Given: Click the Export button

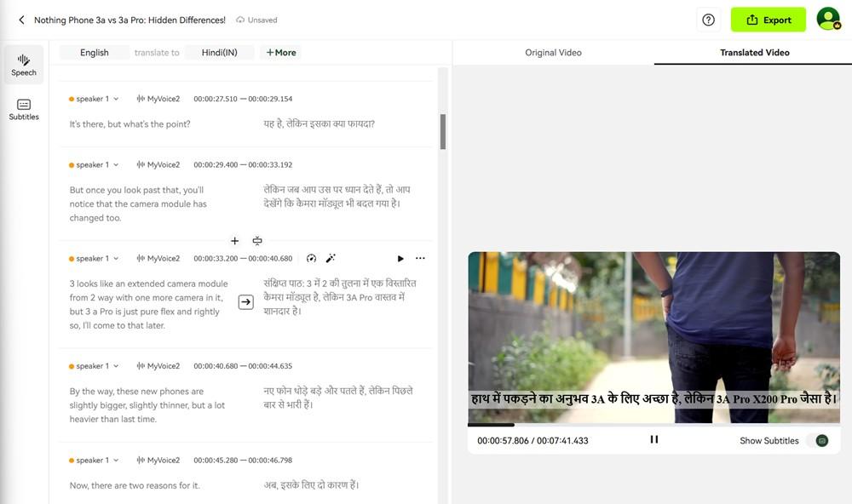Looking at the screenshot, I should coord(768,20).
